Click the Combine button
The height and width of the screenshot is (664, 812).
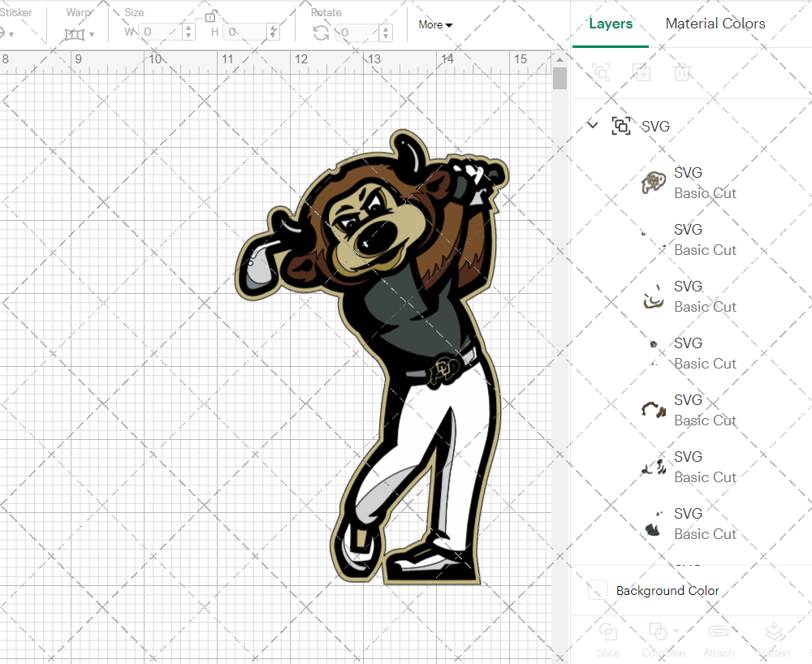(663, 640)
